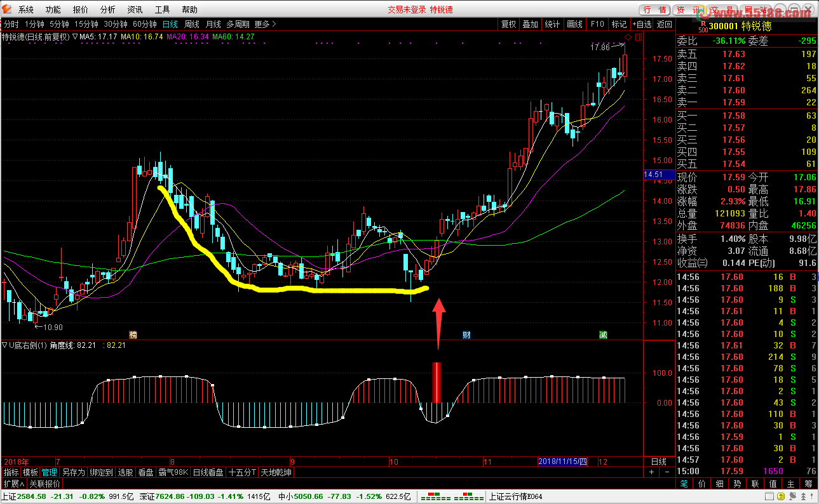The width and height of the screenshot is (819, 504).
Task: Click 另存为 save-as button
Action: click(73, 472)
